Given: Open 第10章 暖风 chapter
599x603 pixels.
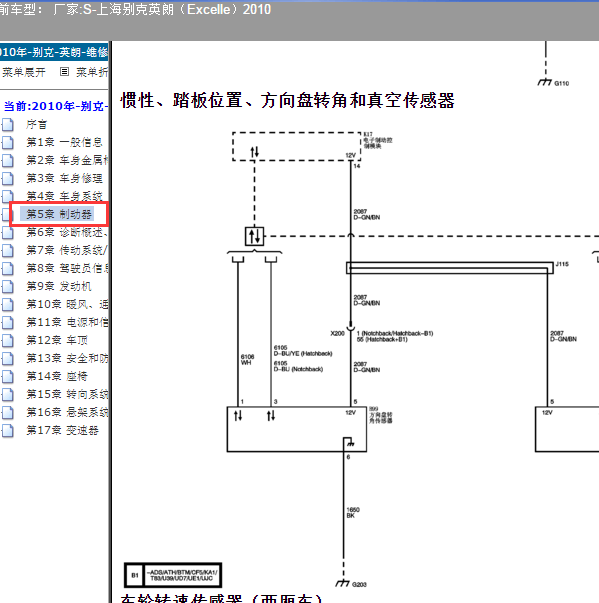Looking at the screenshot, I should [x=67, y=305].
